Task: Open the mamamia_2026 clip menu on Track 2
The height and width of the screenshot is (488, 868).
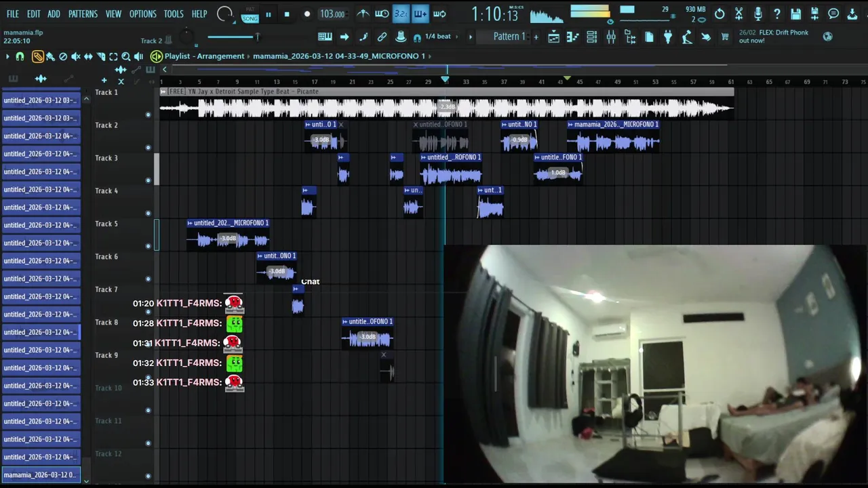Action: (571, 125)
